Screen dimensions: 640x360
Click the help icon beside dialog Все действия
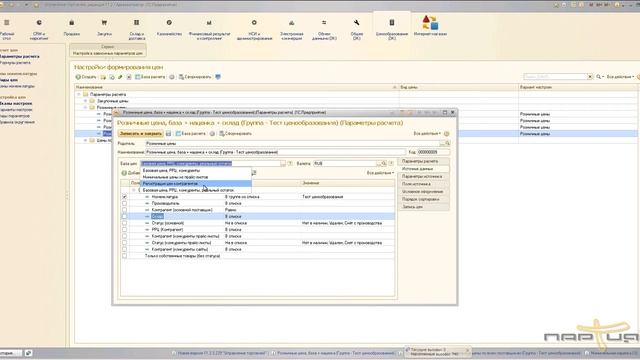click(x=447, y=133)
